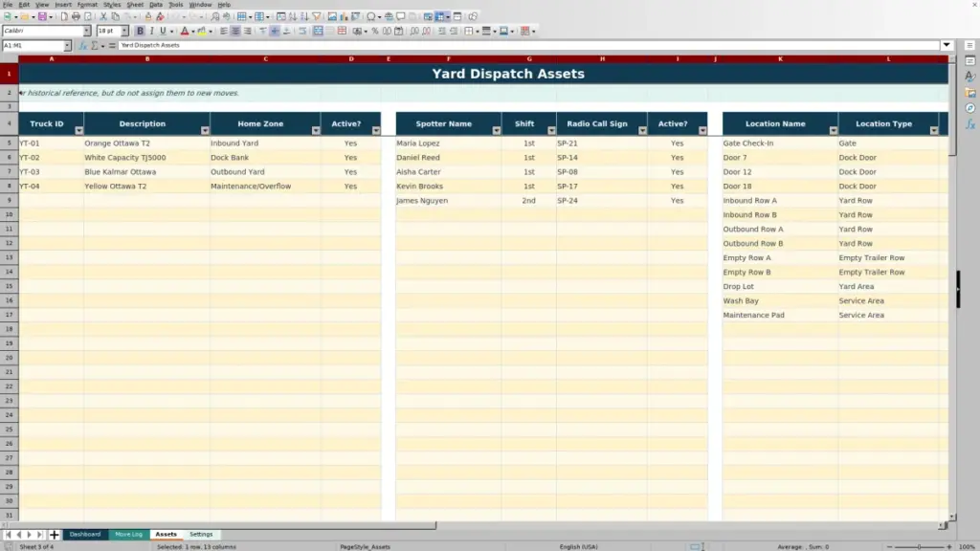
Task: Open the Name Box dropdown
Action: click(67, 45)
